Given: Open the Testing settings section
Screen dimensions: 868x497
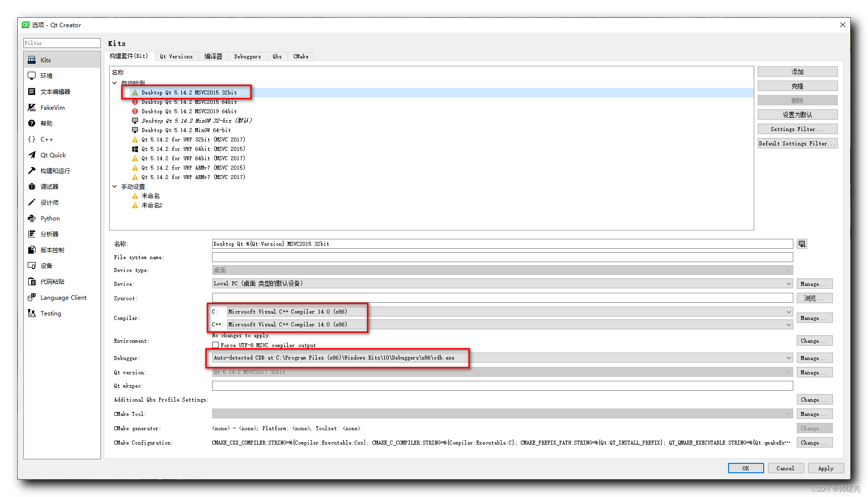Looking at the screenshot, I should coord(50,313).
